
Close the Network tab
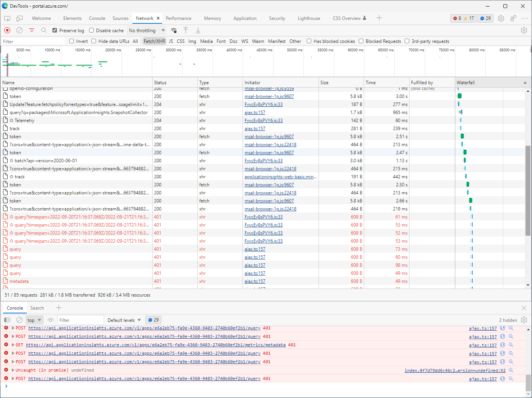tap(158, 18)
